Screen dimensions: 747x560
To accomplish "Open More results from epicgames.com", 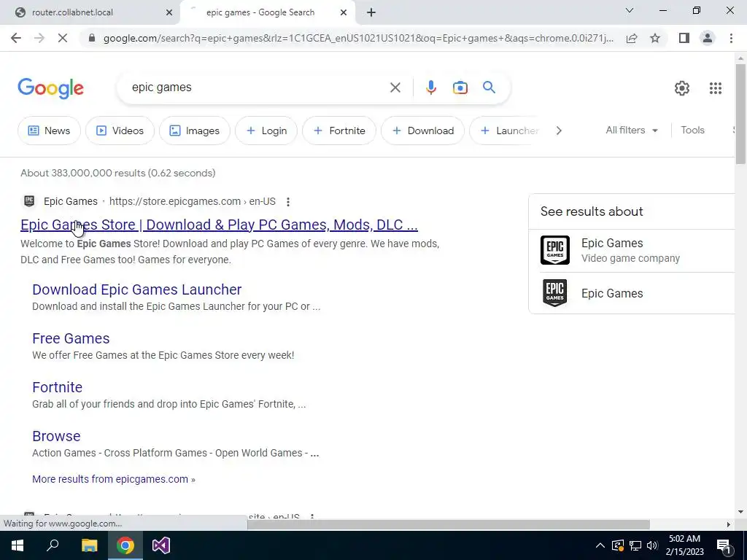I will pos(113,479).
